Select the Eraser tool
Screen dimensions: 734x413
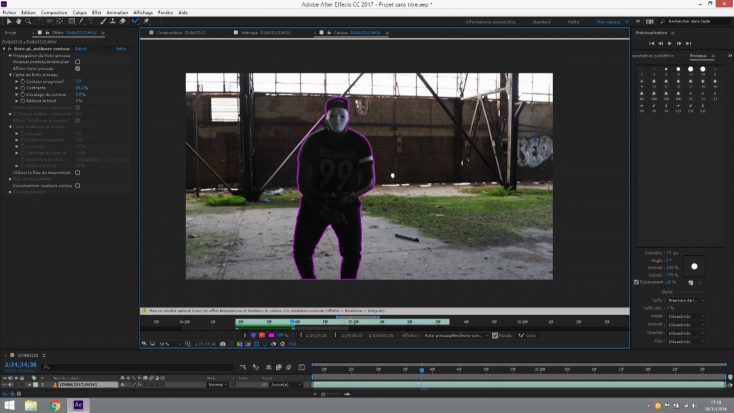click(122, 21)
